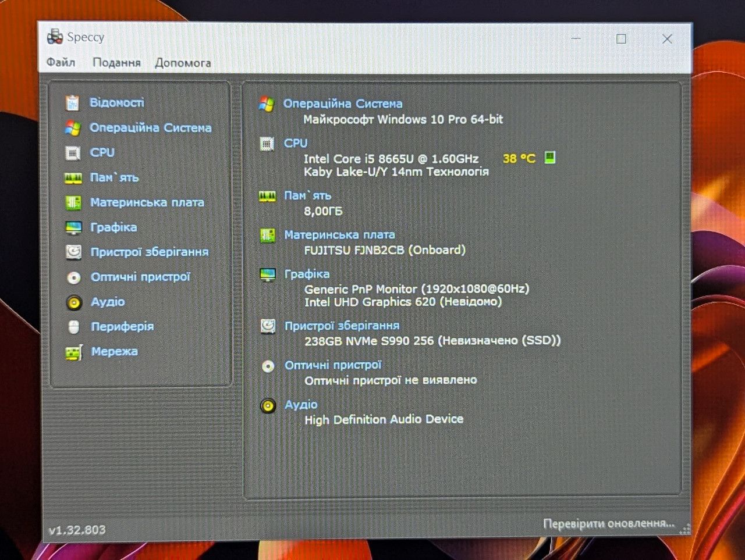Screen dimensions: 745x560
Task: Select Графіка in the sidebar
Action: (x=113, y=227)
